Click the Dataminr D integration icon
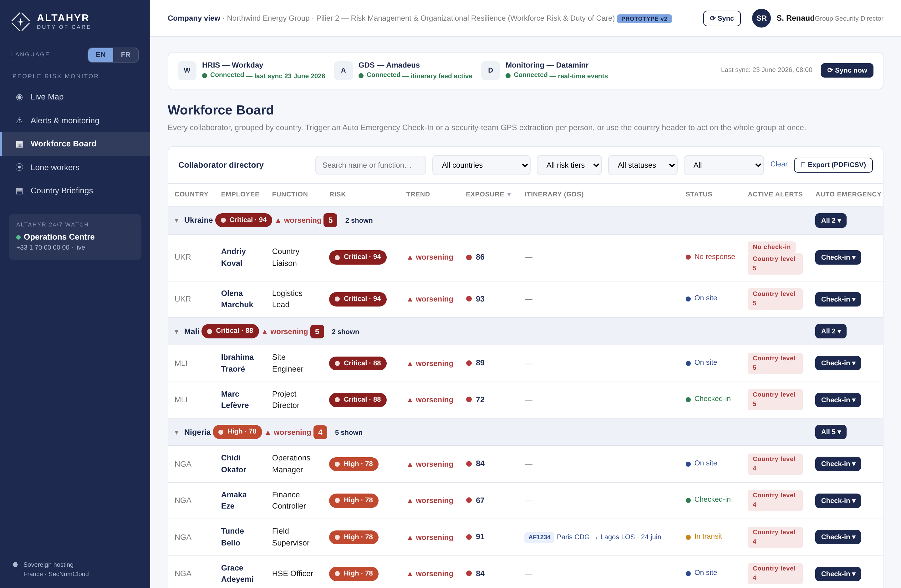Image resolution: width=901 pixels, height=588 pixels. [x=490, y=70]
